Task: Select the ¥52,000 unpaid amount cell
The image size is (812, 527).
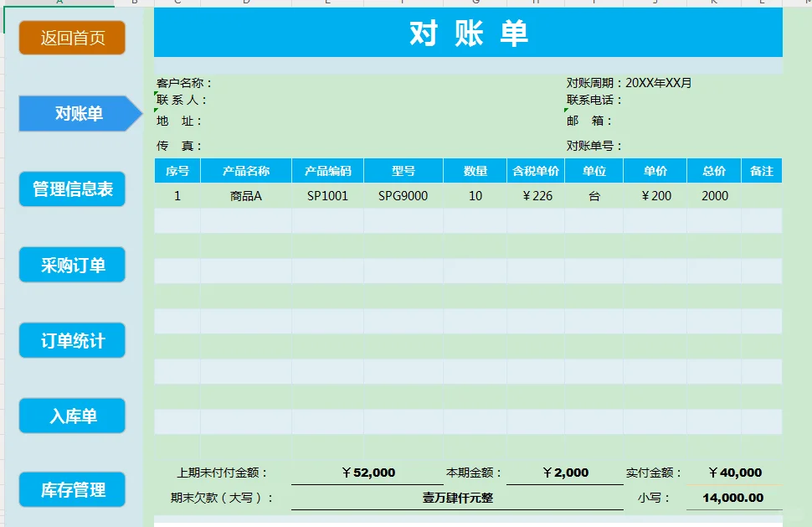Action: coord(368,472)
